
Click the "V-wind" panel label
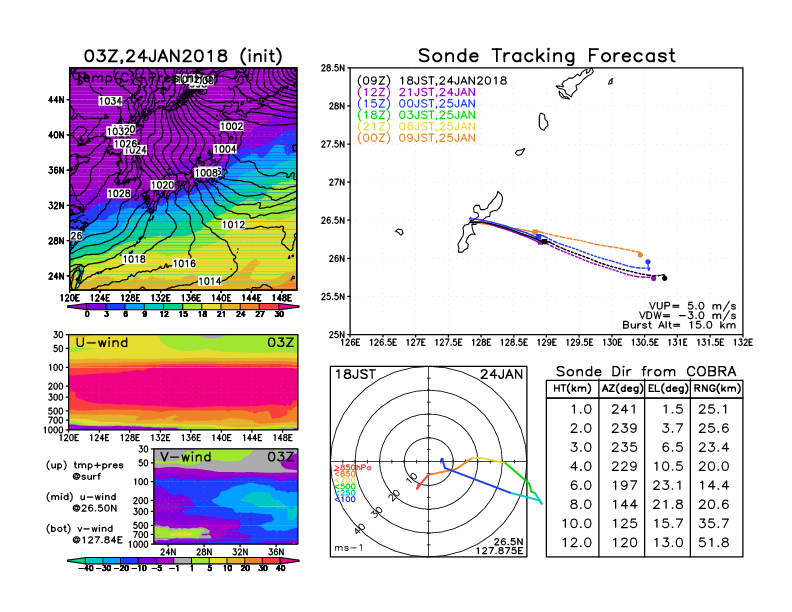[185, 457]
